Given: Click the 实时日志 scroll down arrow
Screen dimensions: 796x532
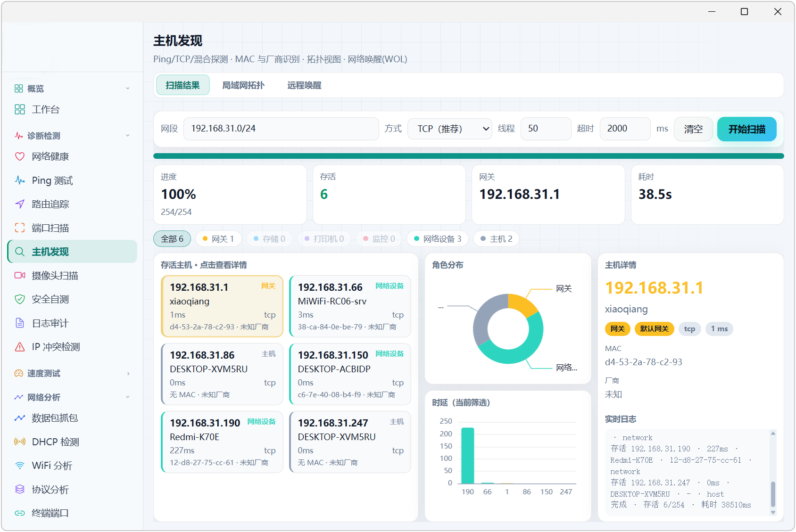Looking at the screenshot, I should [773, 512].
